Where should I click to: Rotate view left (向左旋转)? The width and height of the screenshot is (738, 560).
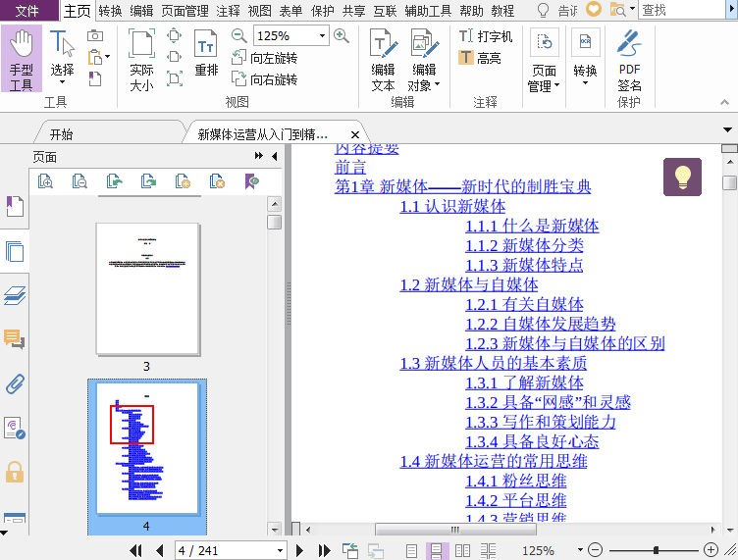point(265,58)
